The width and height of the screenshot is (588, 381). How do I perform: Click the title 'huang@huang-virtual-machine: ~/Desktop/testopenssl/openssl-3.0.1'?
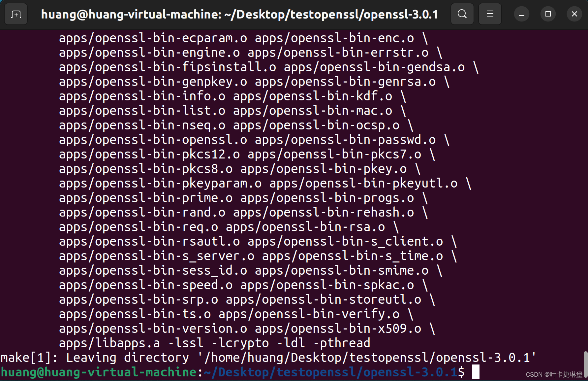(239, 14)
